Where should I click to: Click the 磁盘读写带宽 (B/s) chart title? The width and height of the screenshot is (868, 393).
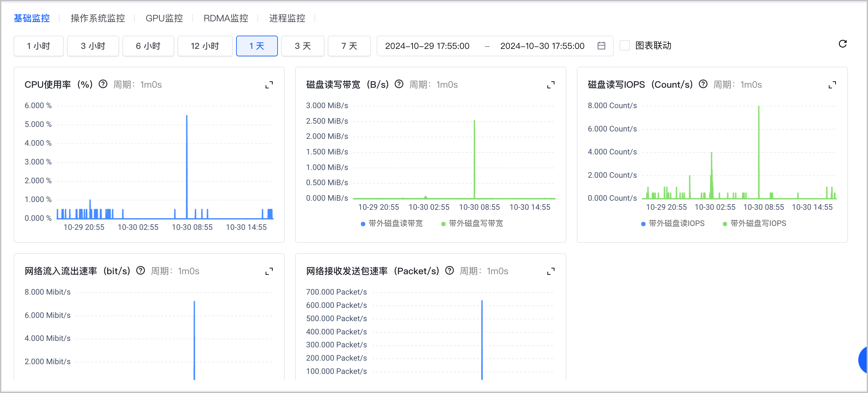coord(348,84)
